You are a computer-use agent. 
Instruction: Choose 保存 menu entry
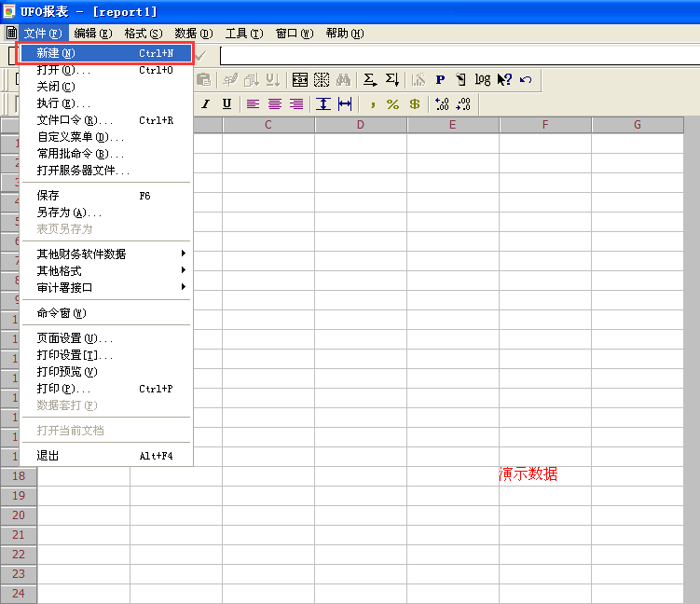tap(106, 196)
